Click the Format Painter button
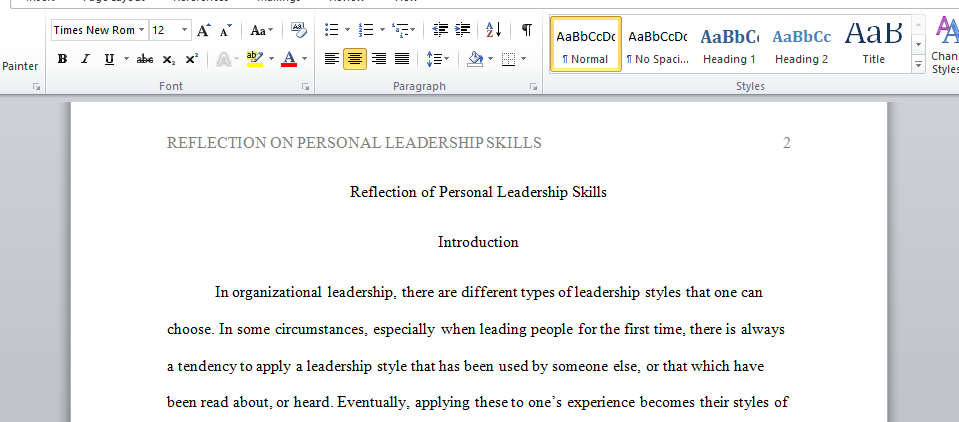The image size is (959, 422). tap(20, 66)
